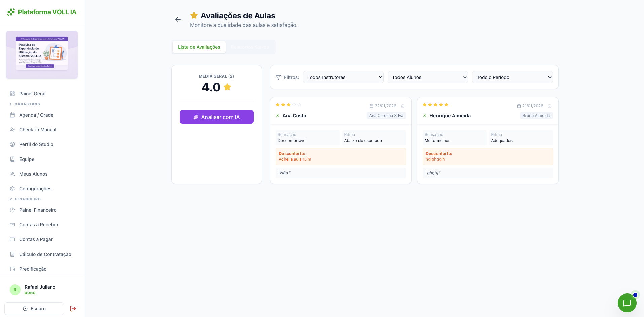Open Contas a Receber in sidebar
This screenshot has height=317, width=644.
(x=39, y=225)
